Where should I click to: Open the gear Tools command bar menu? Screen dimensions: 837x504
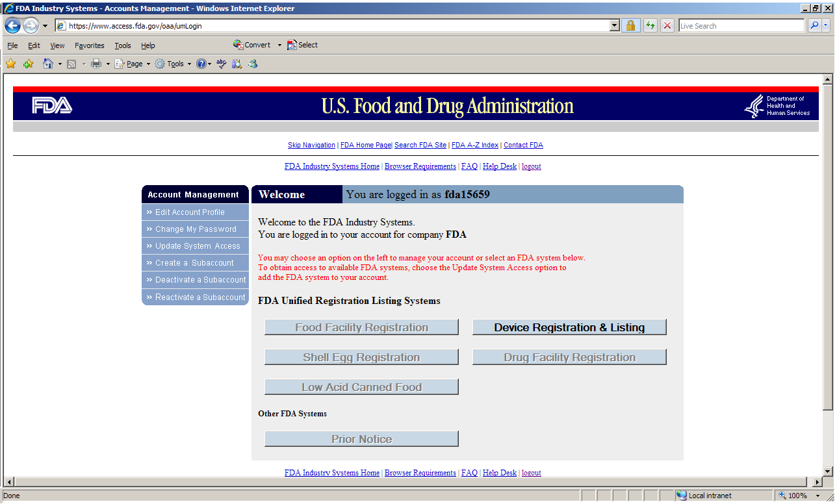click(173, 64)
